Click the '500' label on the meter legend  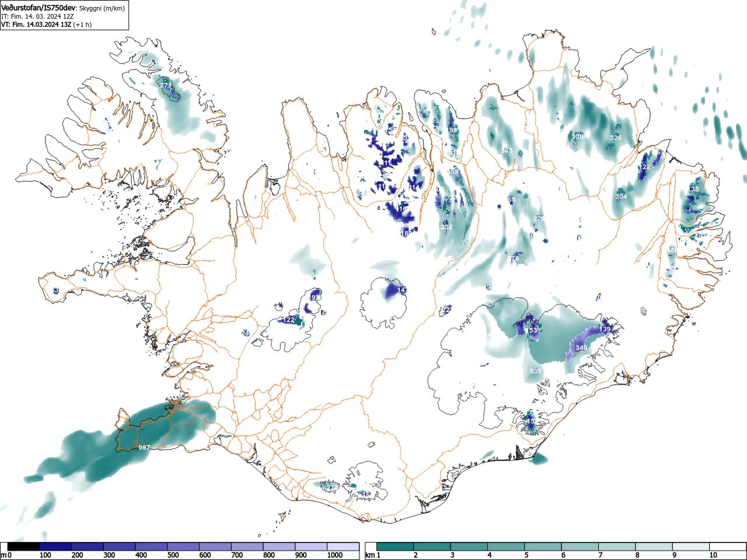click(173, 555)
